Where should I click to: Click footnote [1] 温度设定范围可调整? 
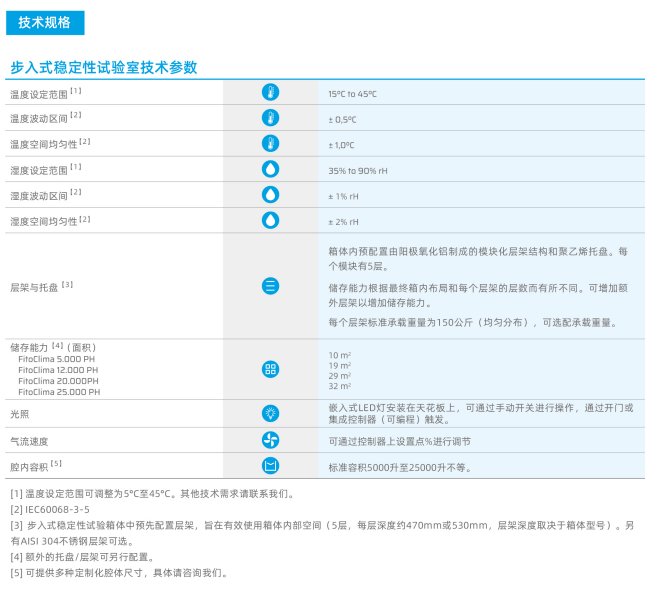[153, 494]
